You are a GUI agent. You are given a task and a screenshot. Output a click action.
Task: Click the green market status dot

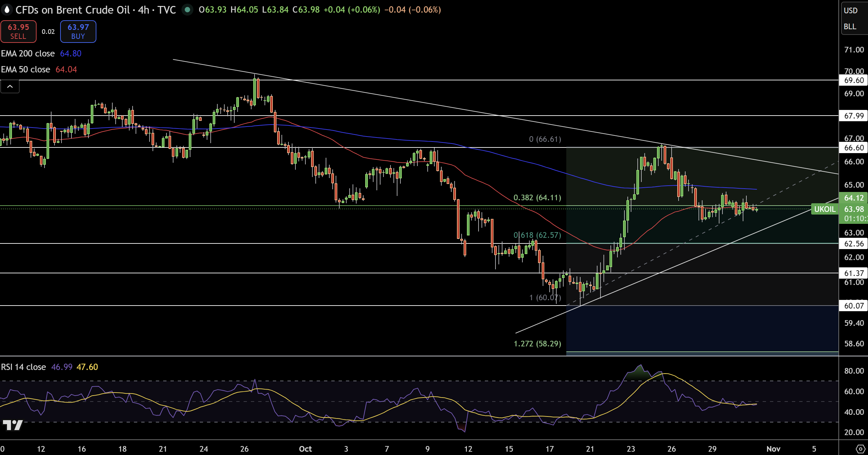[187, 10]
